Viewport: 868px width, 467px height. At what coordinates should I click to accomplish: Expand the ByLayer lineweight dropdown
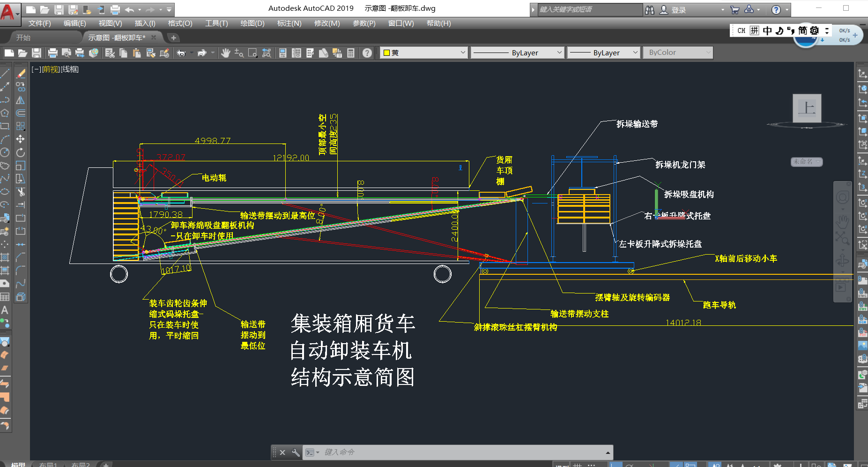tap(603, 53)
